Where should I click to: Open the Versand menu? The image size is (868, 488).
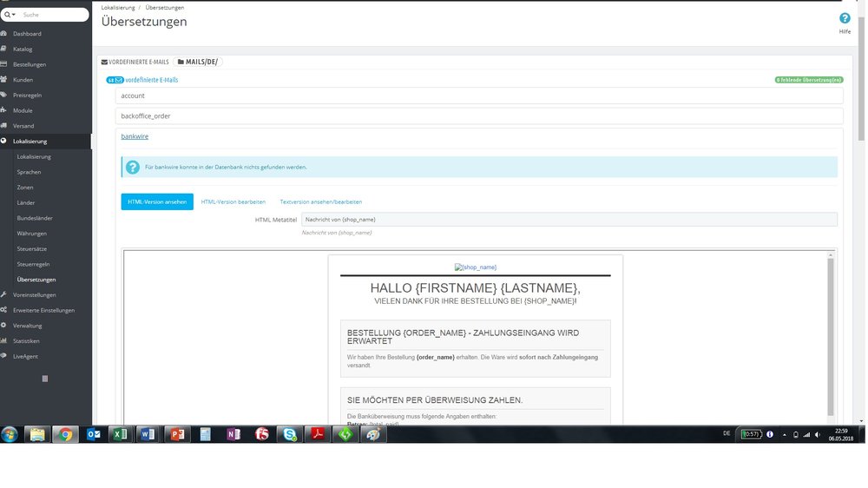point(23,126)
